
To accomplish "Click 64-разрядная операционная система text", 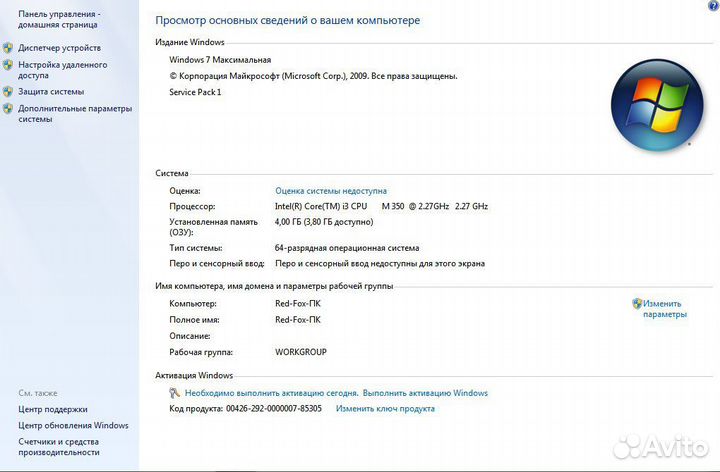I will 347,248.
